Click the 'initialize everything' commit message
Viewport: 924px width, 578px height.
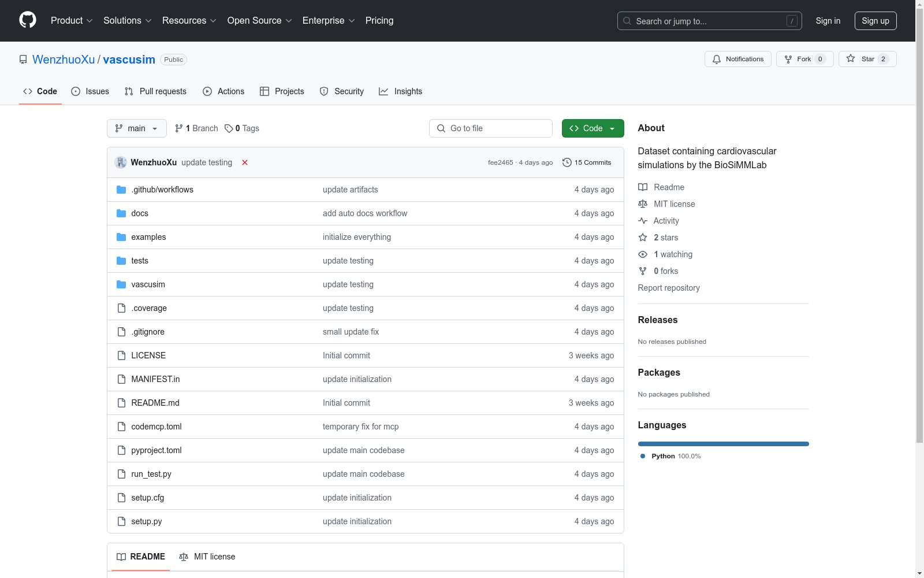pos(357,237)
